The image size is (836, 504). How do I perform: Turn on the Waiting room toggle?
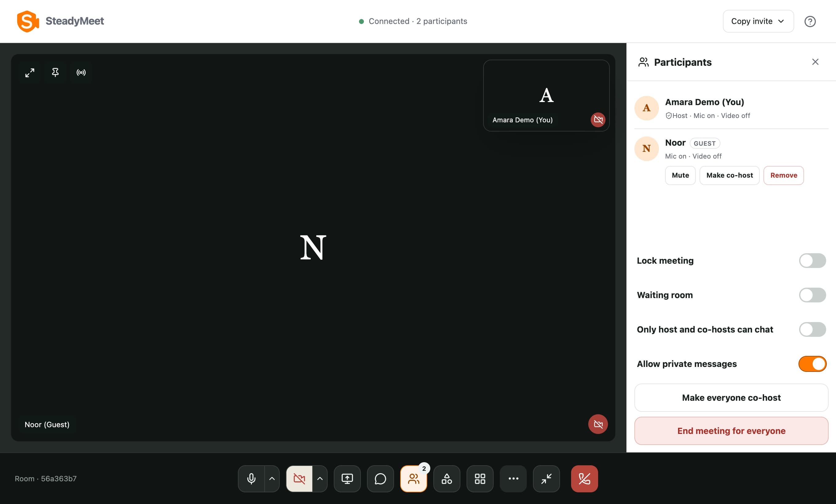[812, 295]
